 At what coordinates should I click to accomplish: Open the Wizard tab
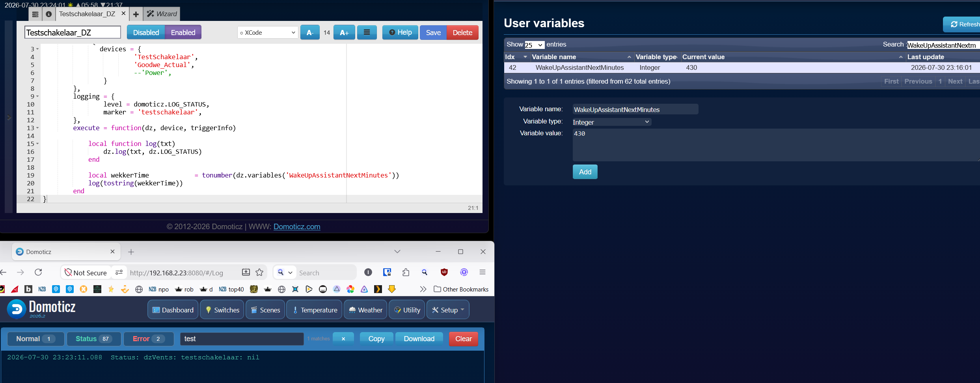click(162, 14)
